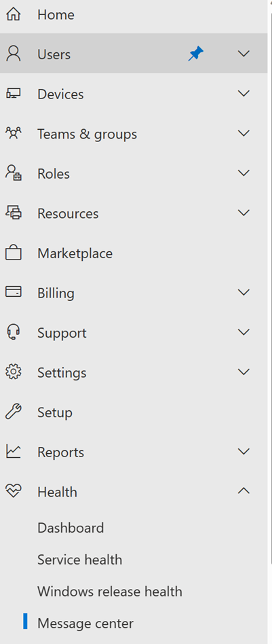Click the Marketplace shopping bag icon
This screenshot has width=272, height=644.
coord(13,253)
